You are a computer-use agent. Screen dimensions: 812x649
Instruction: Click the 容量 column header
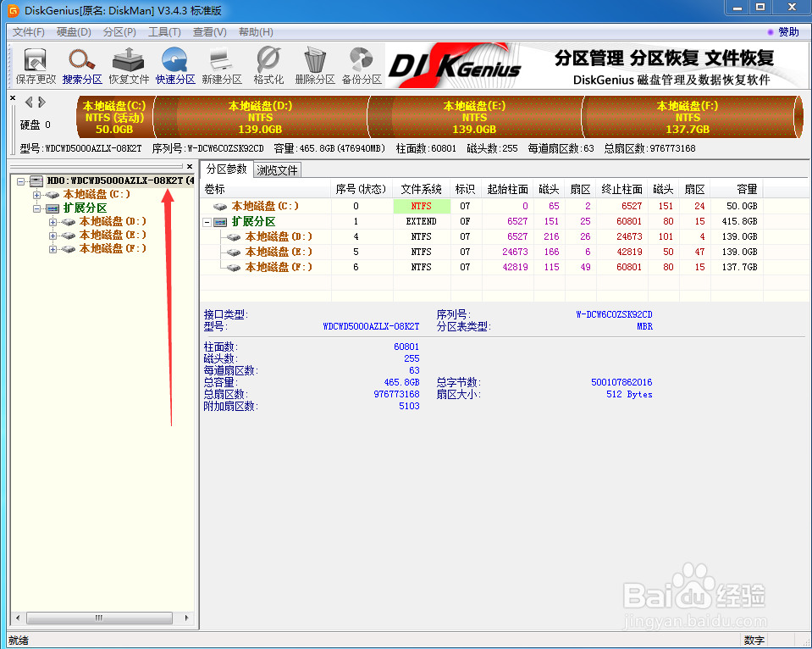737,189
